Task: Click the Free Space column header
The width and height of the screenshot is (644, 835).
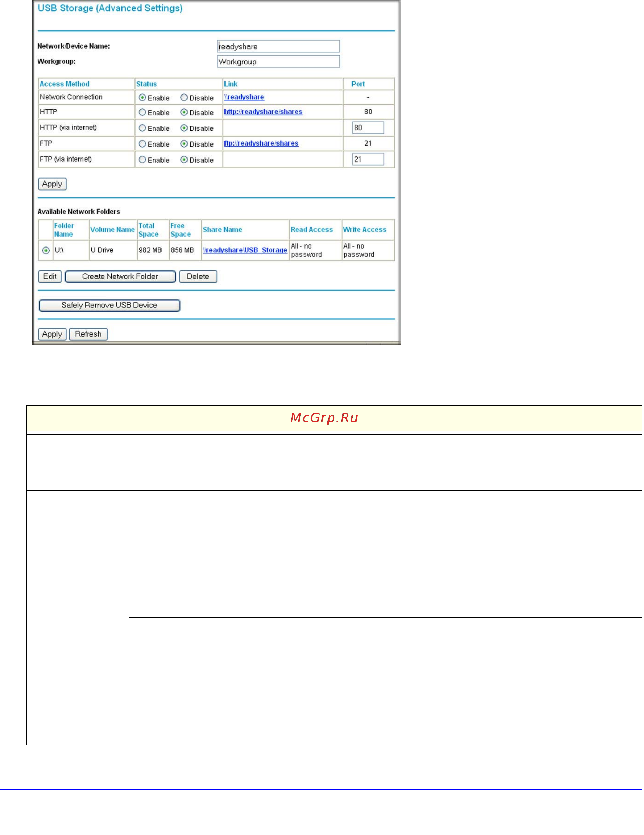Action: click(x=180, y=230)
